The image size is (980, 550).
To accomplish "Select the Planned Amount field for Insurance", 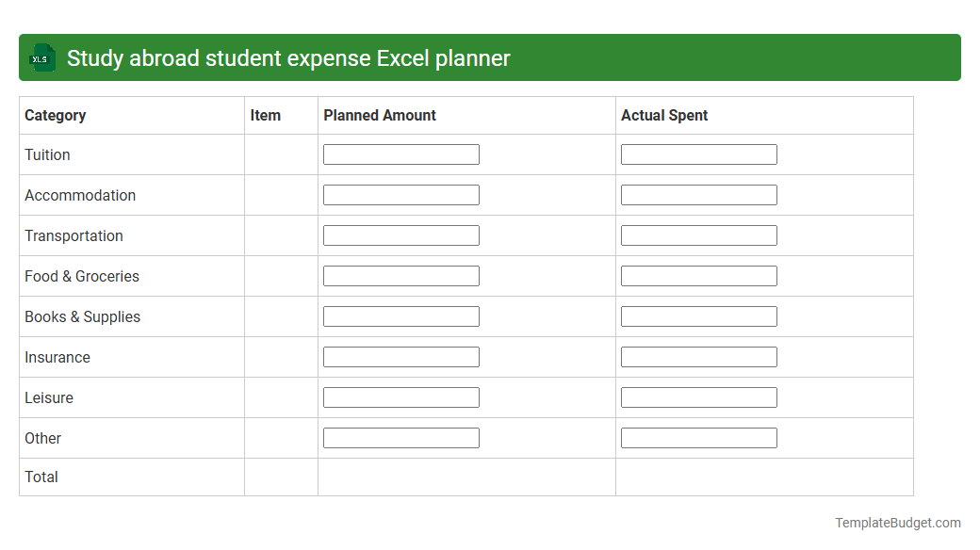I will click(x=400, y=356).
